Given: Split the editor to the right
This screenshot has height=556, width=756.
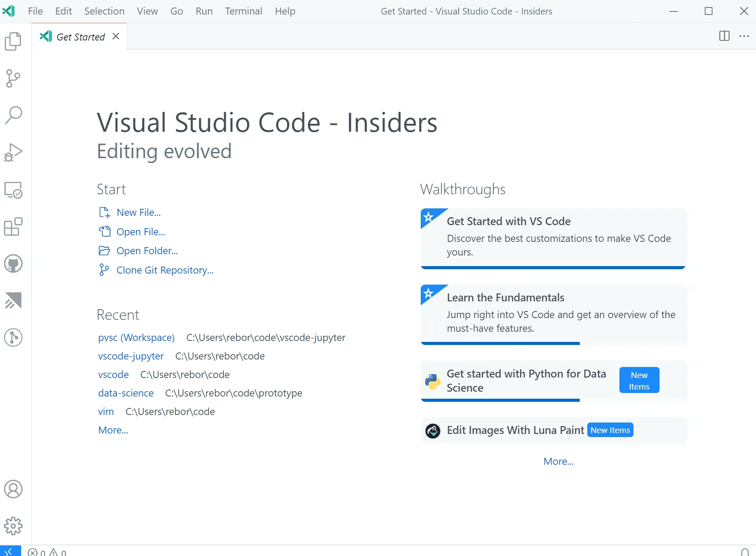Looking at the screenshot, I should pyautogui.click(x=724, y=36).
